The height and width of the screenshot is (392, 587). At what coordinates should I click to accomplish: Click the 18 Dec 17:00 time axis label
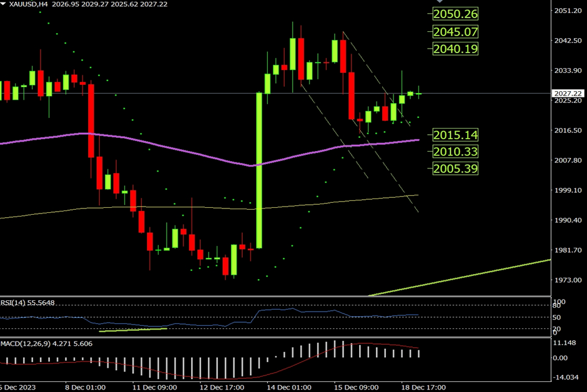(423, 388)
